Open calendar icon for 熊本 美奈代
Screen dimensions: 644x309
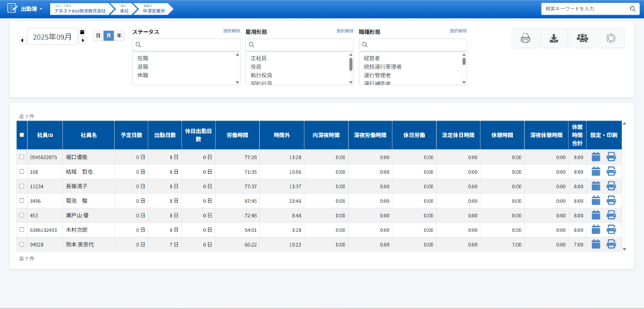tap(596, 244)
